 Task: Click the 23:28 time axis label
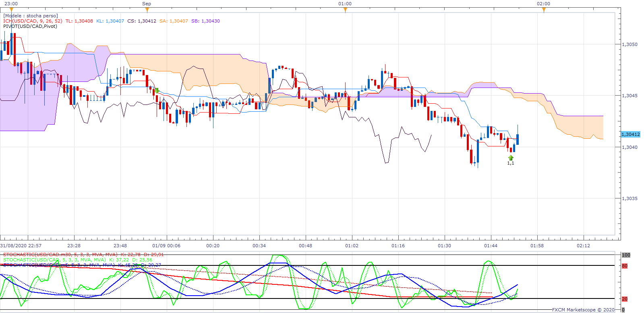pyautogui.click(x=74, y=246)
